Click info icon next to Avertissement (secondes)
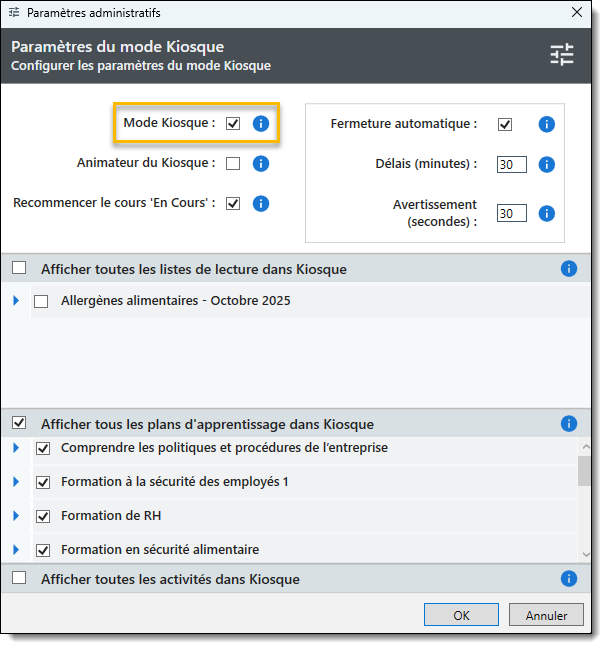This screenshot has height=649, width=607. point(546,213)
